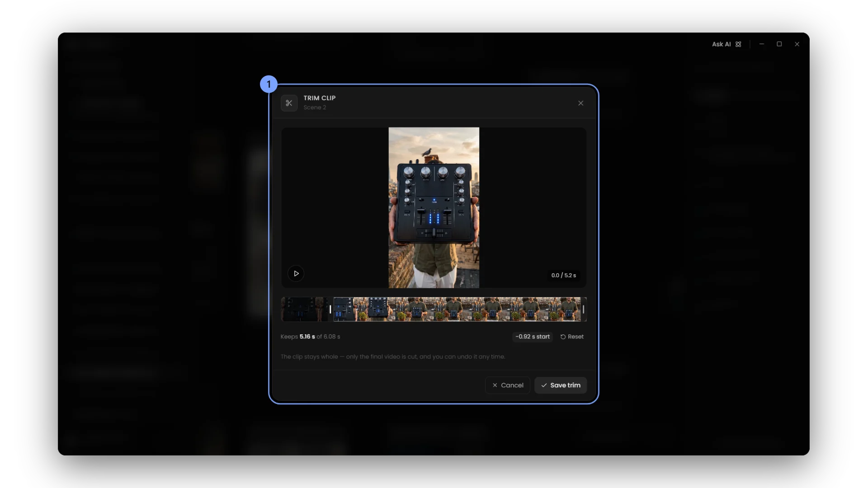Click the video preview of the mixer
Image resolution: width=868 pixels, height=488 pixels.
(x=434, y=207)
